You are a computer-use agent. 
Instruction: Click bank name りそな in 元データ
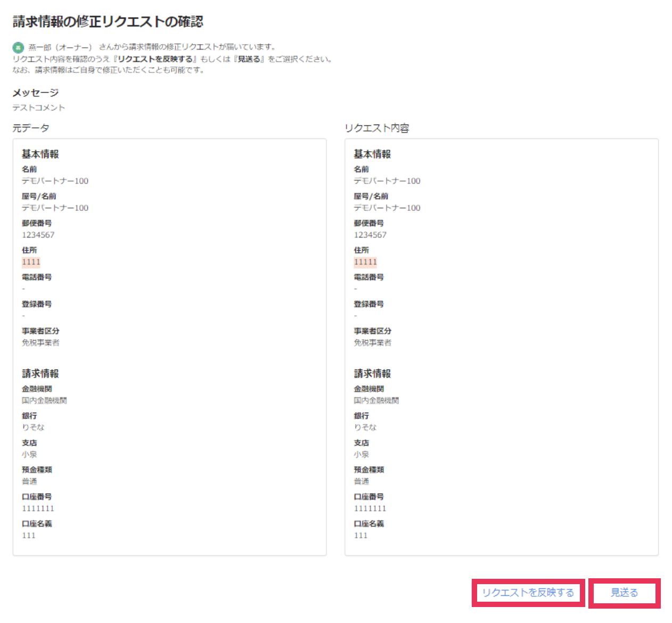[33, 428]
